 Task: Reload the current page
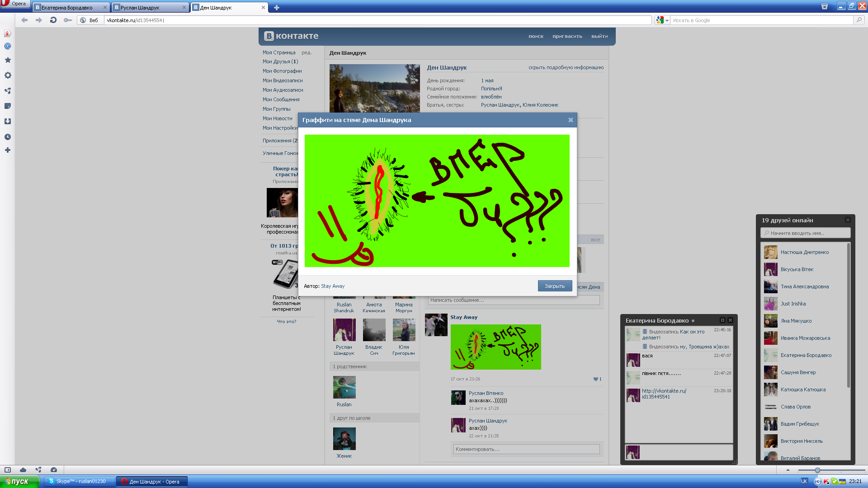click(x=53, y=20)
